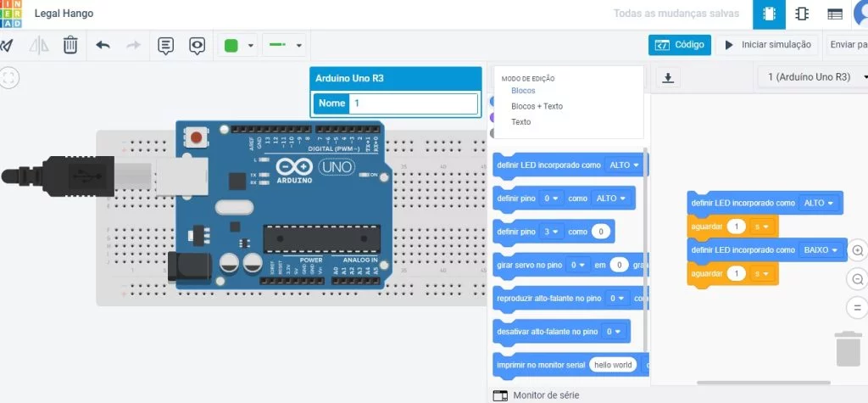
Task: Open pin 3 dropdown in definir pino block
Action: click(x=552, y=232)
